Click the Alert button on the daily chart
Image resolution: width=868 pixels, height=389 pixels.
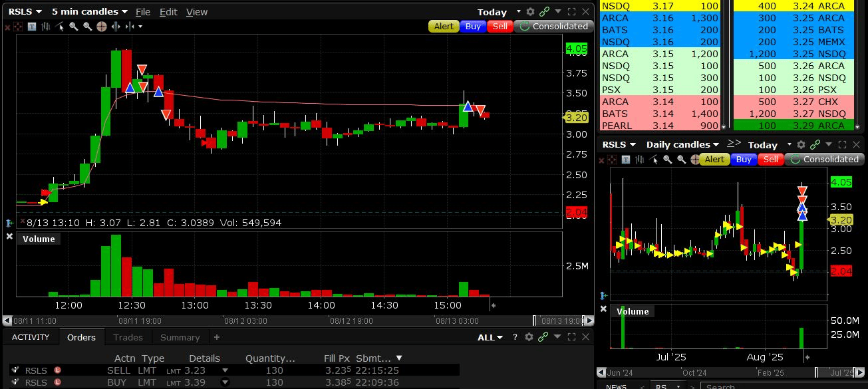(x=714, y=160)
